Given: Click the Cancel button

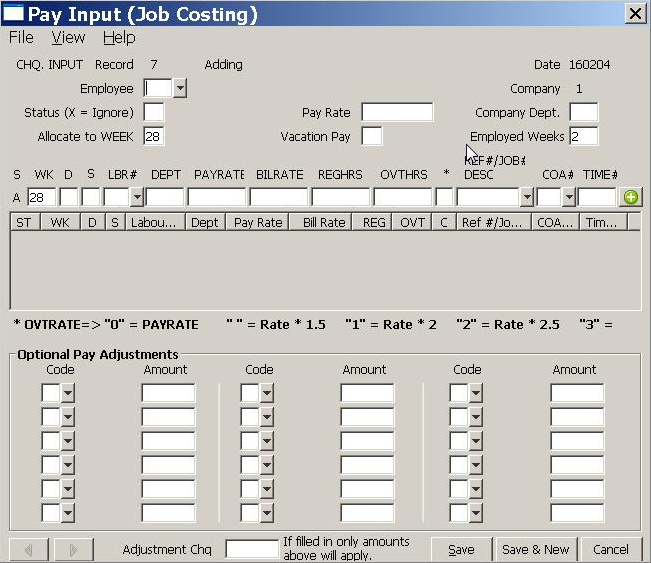Looking at the screenshot, I should 611,550.
